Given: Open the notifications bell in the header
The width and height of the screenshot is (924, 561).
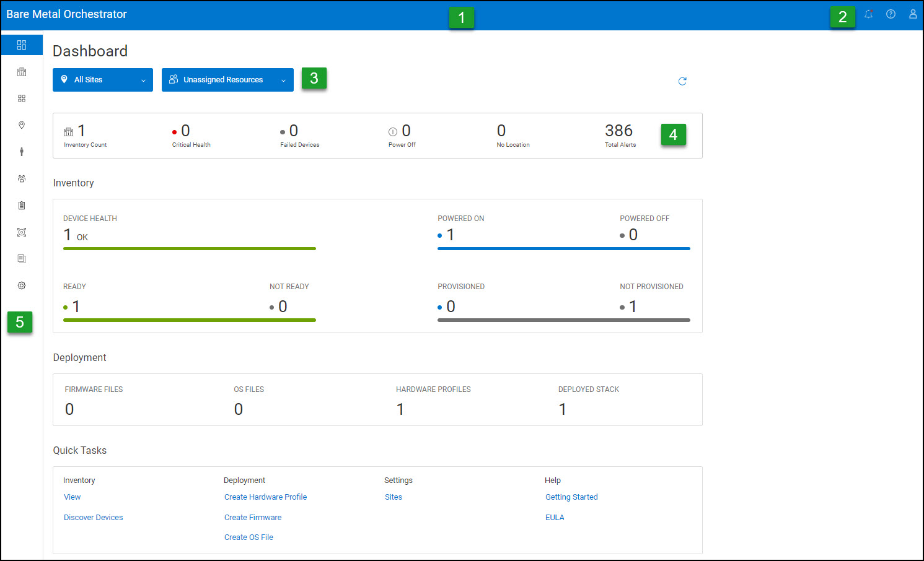Looking at the screenshot, I should point(869,14).
